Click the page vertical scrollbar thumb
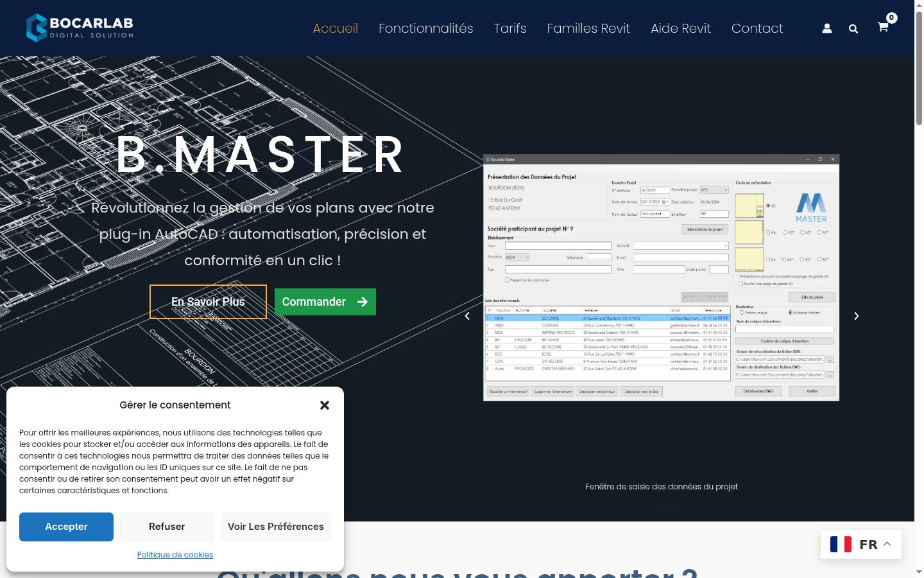This screenshot has width=924, height=578. (919, 67)
